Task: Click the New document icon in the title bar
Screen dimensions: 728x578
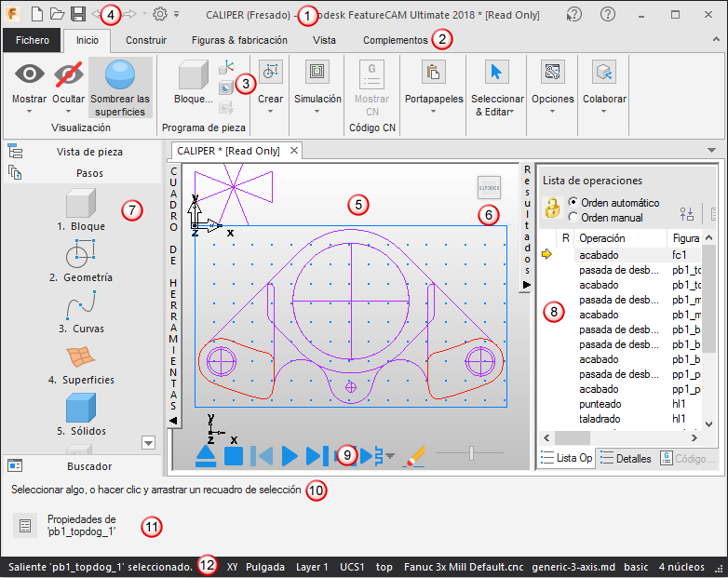Action: [37, 14]
